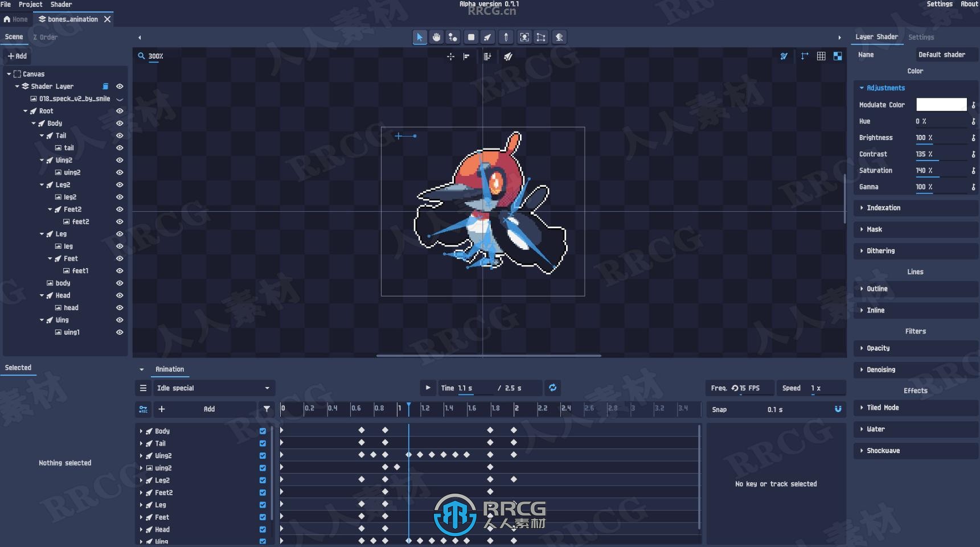The image size is (980, 547).
Task: Uncheck the Head track checkbox
Action: click(x=263, y=530)
